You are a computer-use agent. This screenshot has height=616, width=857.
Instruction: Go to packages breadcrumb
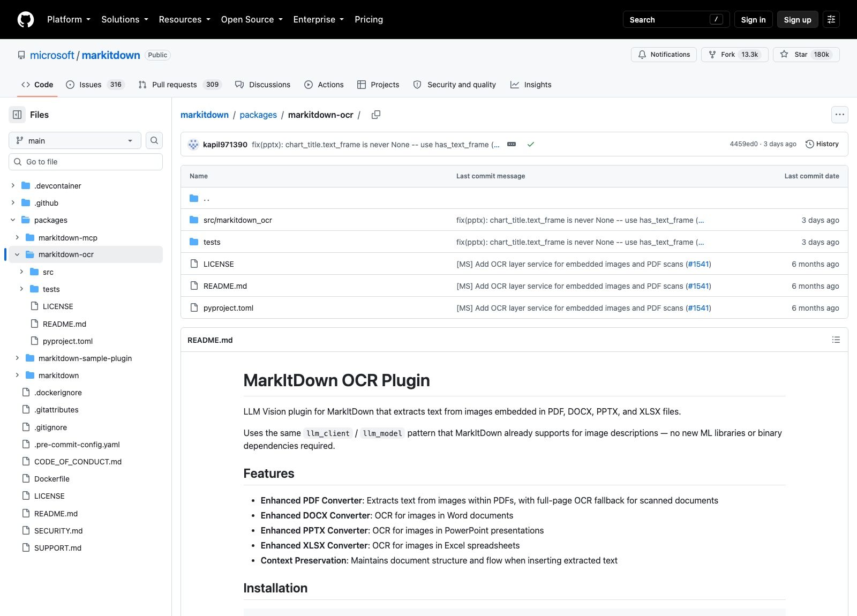tap(258, 115)
